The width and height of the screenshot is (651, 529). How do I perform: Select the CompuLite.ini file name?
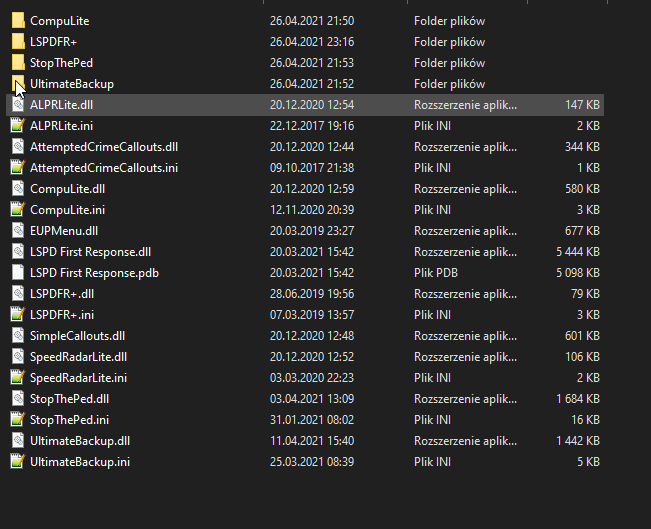pos(66,209)
